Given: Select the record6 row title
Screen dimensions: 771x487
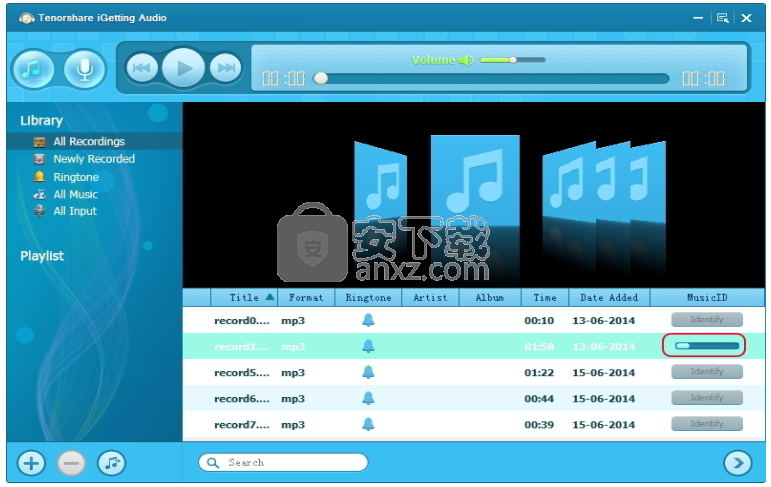Looking at the screenshot, I should pos(242,399).
